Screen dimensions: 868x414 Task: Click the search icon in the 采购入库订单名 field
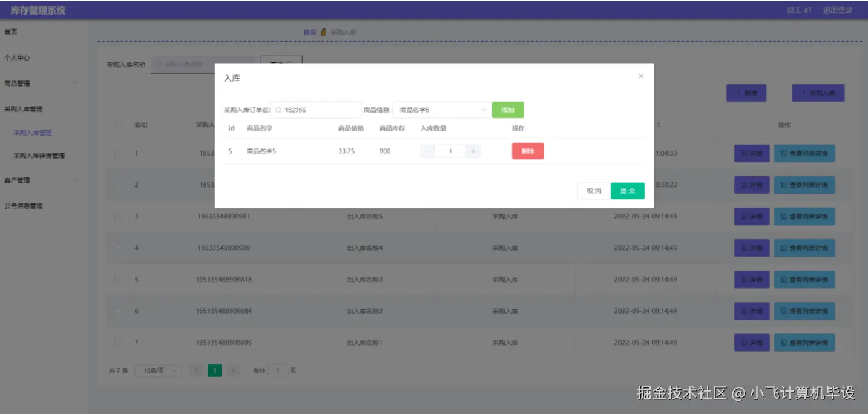(x=278, y=110)
